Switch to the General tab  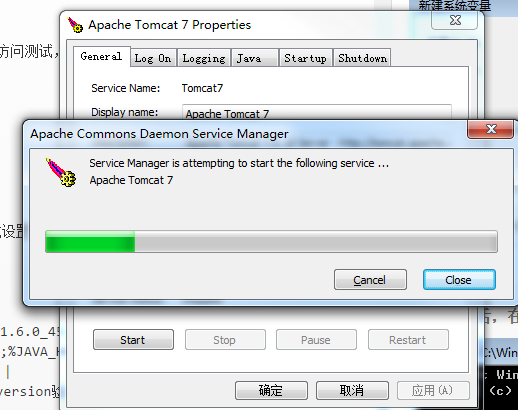click(x=101, y=57)
